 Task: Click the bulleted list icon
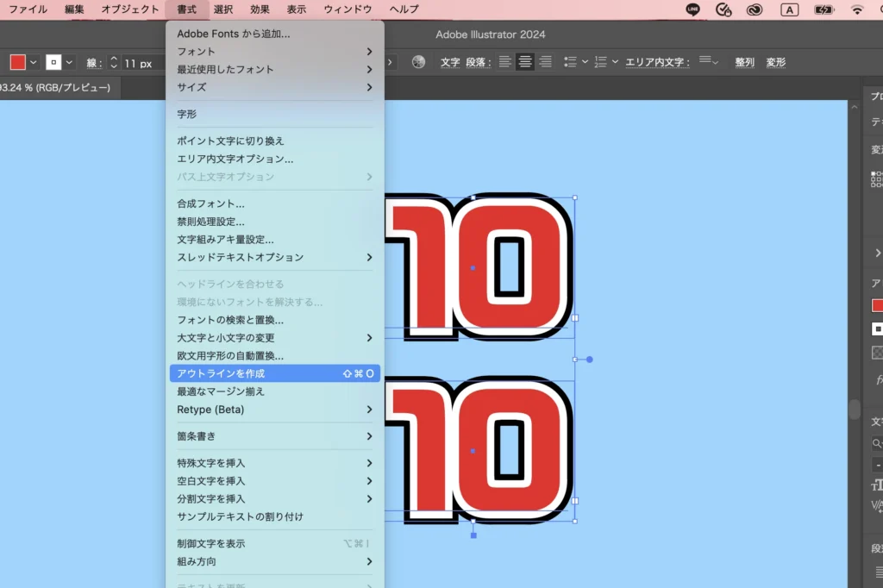pos(570,62)
